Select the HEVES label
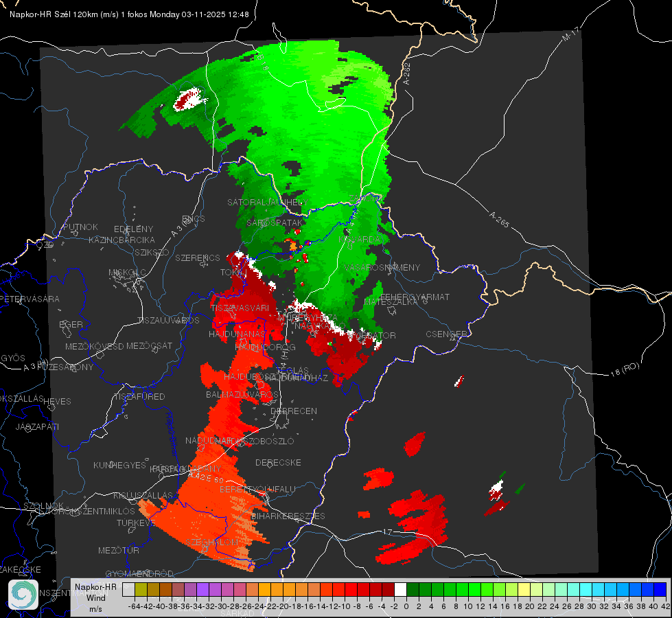Viewport: 672px width, 618px height. pyautogui.click(x=57, y=402)
